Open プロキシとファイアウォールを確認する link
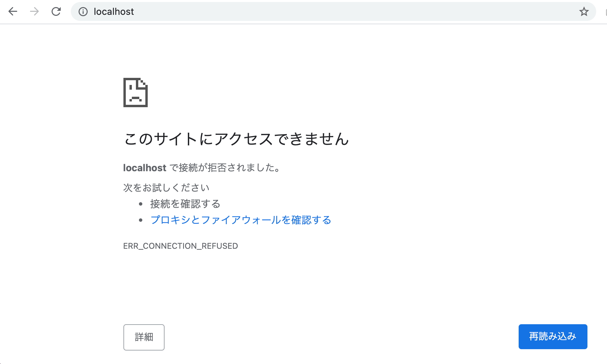The width and height of the screenshot is (607, 364). coord(241,220)
